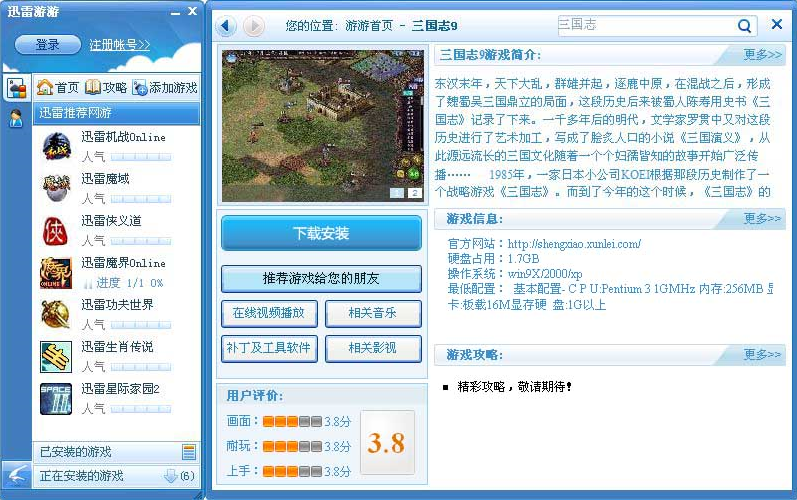Select 迅雷魔域 game name text
This screenshot has height=500, width=797.
point(105,179)
